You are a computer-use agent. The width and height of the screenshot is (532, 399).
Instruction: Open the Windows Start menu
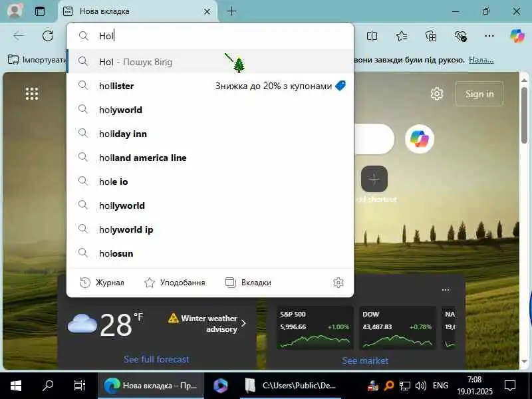click(x=16, y=386)
